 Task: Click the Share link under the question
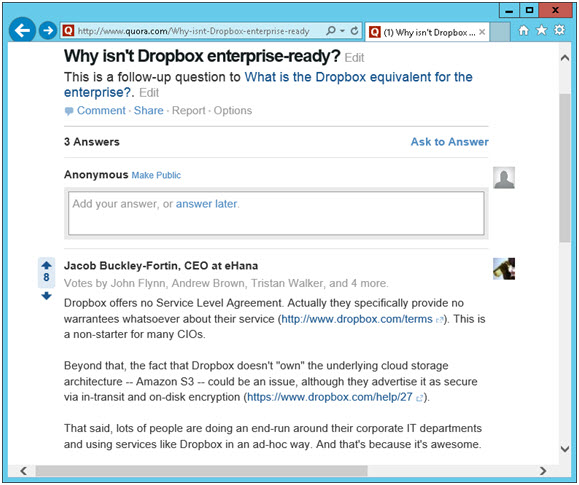click(148, 110)
